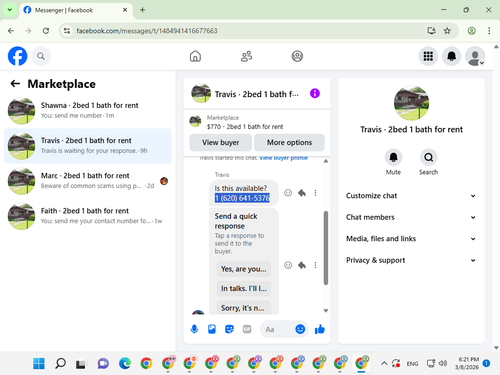Reply to the 'Is this available?' message

(302, 193)
